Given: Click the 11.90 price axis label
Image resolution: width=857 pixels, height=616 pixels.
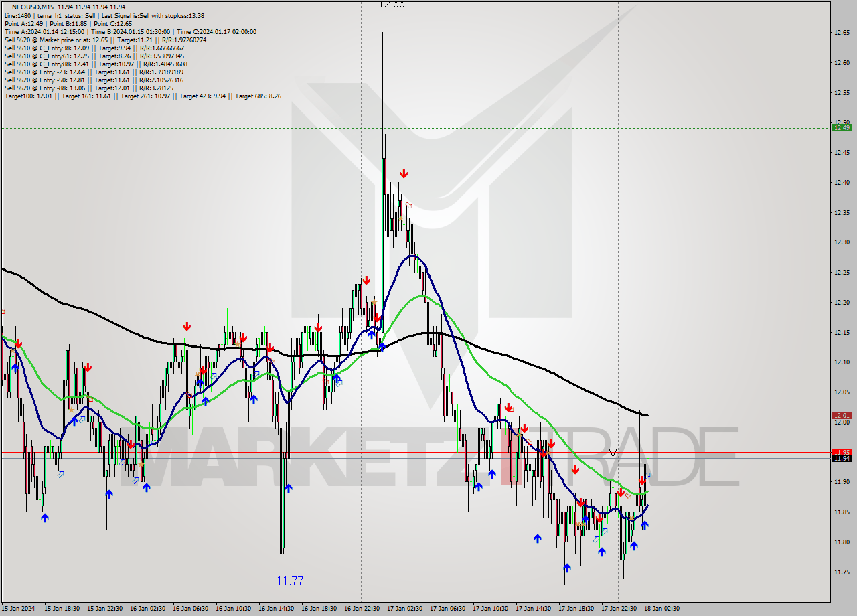Looking at the screenshot, I should (841, 481).
